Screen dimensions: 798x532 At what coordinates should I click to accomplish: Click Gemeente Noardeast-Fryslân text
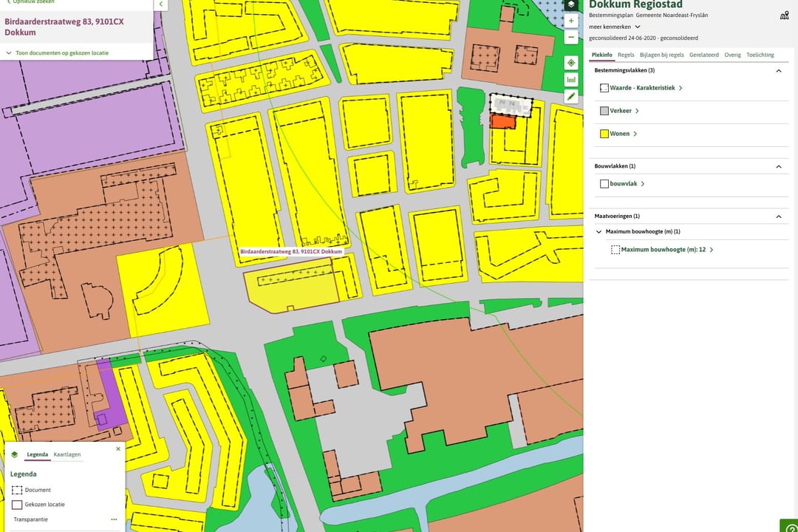672,16
